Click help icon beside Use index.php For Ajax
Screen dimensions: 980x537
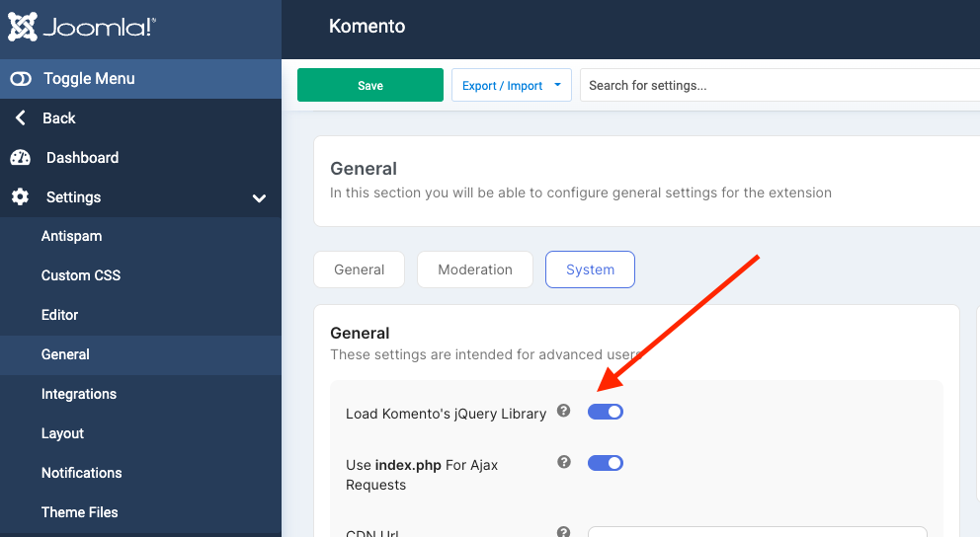tap(563, 462)
